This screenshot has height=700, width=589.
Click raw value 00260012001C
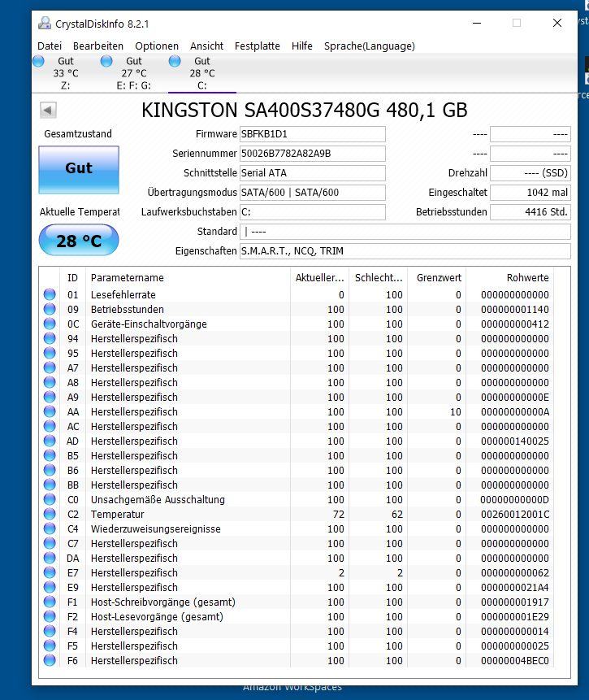coord(515,515)
